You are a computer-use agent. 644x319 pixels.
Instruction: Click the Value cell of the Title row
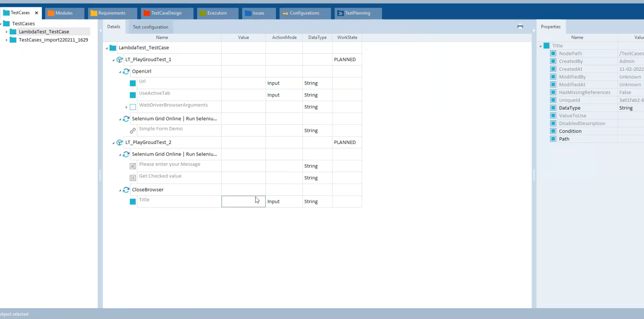pyautogui.click(x=243, y=201)
